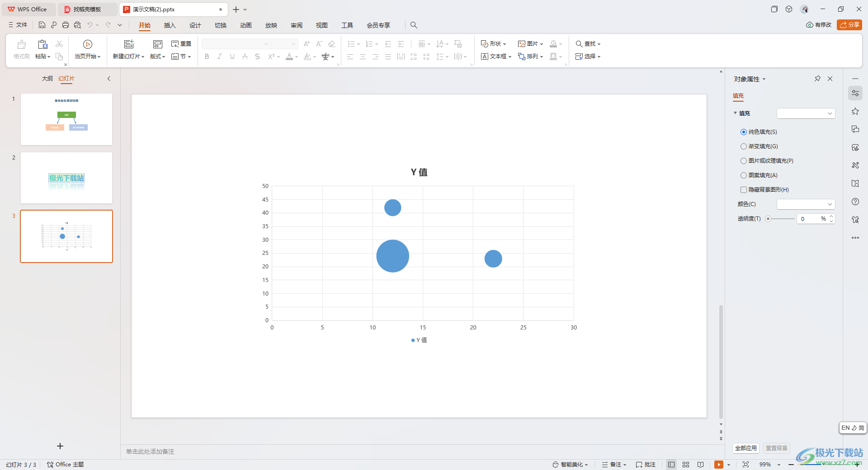Click the Notes button in status bar
Image resolution: width=868 pixels, height=470 pixels.
[x=614, y=465]
